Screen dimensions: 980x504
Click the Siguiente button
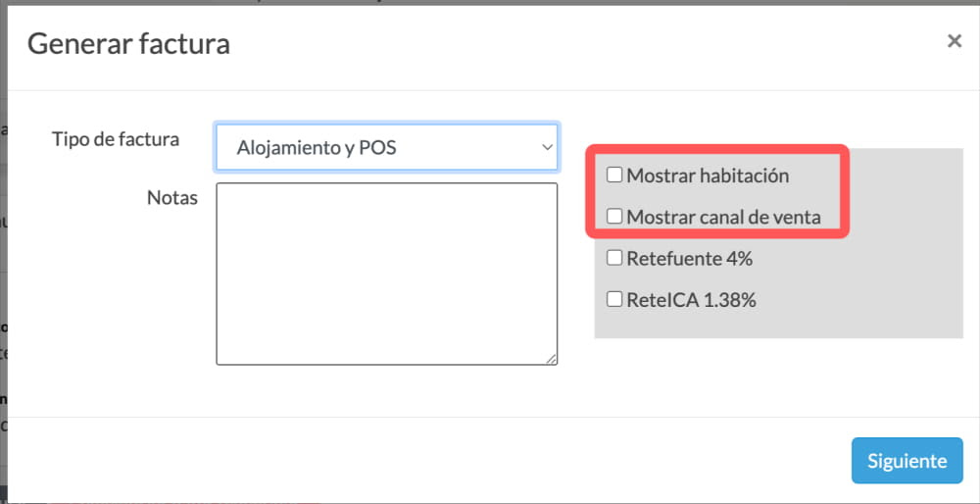[x=906, y=461]
